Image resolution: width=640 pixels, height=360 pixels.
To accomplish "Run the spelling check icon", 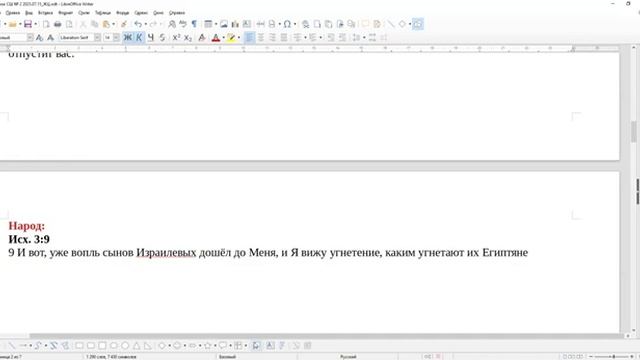I will pos(182,24).
